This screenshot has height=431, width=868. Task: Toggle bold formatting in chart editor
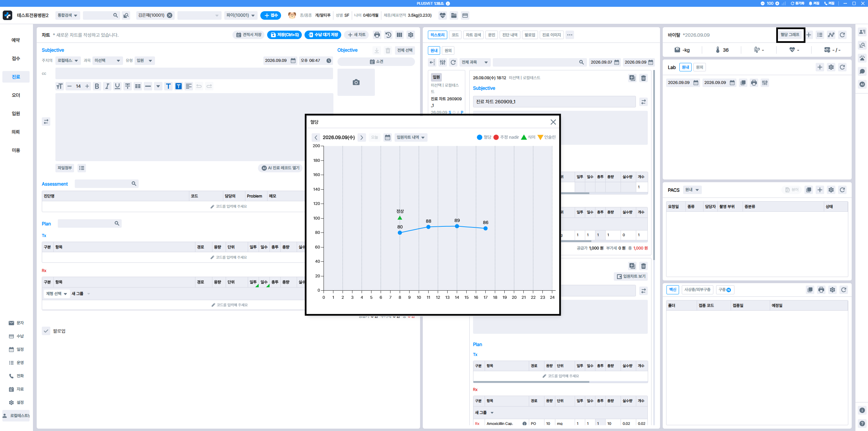point(97,86)
